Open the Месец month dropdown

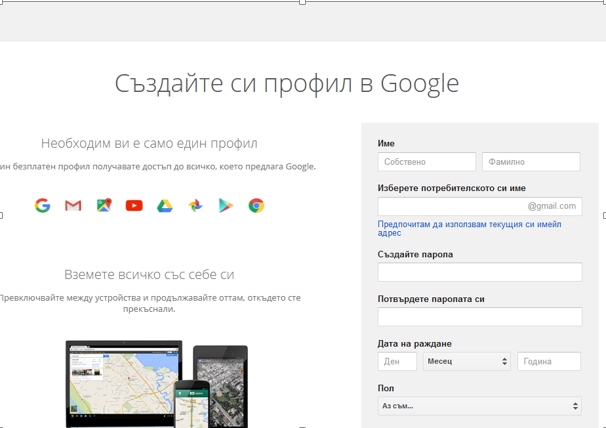click(467, 361)
